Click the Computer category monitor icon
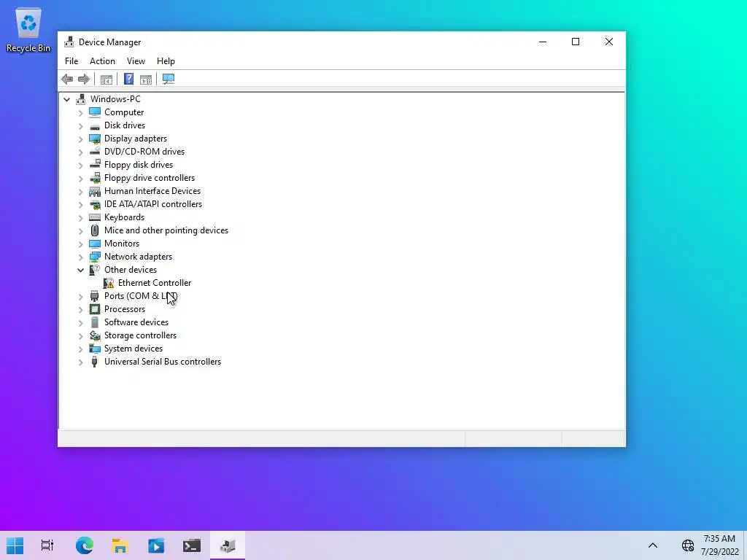The height and width of the screenshot is (560, 747). point(95,112)
